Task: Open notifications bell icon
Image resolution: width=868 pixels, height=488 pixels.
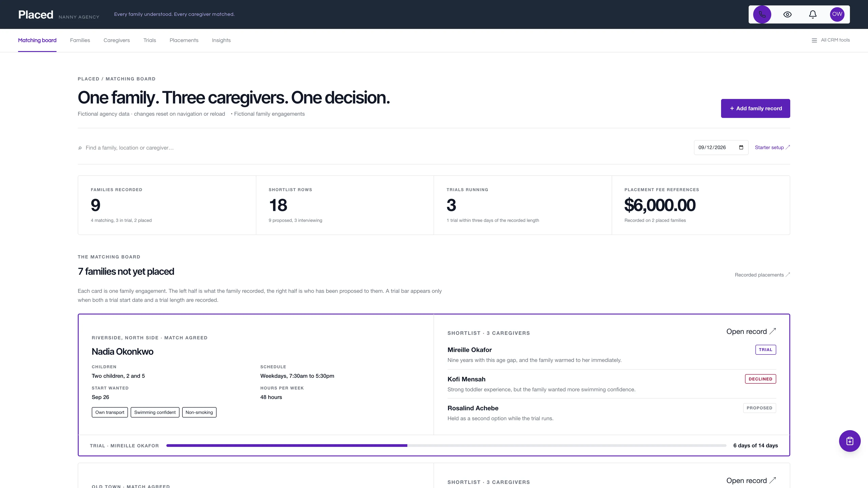Action: click(812, 14)
